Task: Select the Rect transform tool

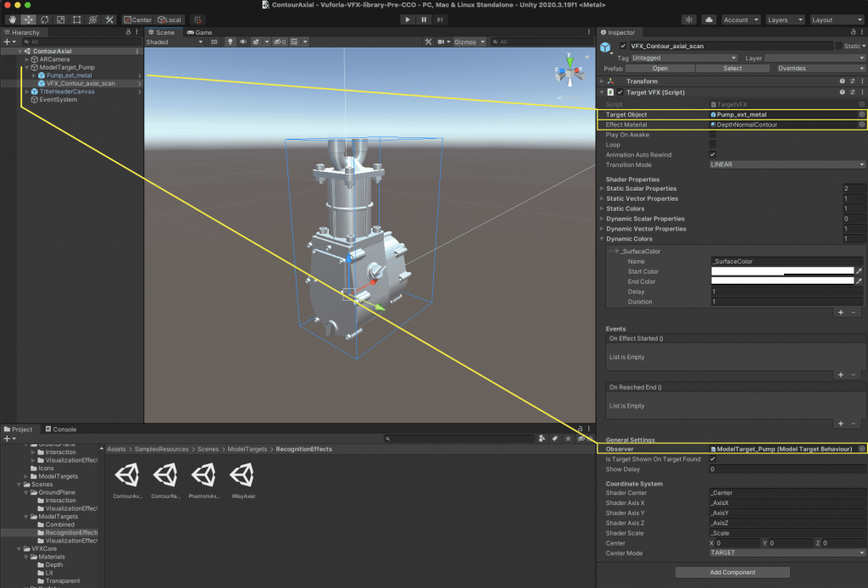Action: click(x=76, y=19)
